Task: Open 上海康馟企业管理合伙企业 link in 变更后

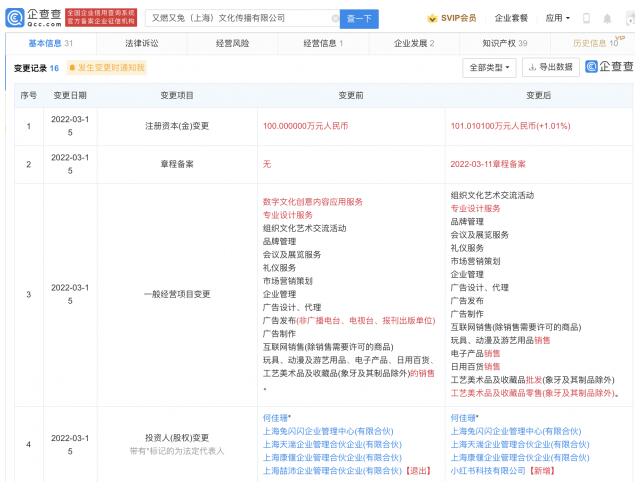Action: [520, 457]
